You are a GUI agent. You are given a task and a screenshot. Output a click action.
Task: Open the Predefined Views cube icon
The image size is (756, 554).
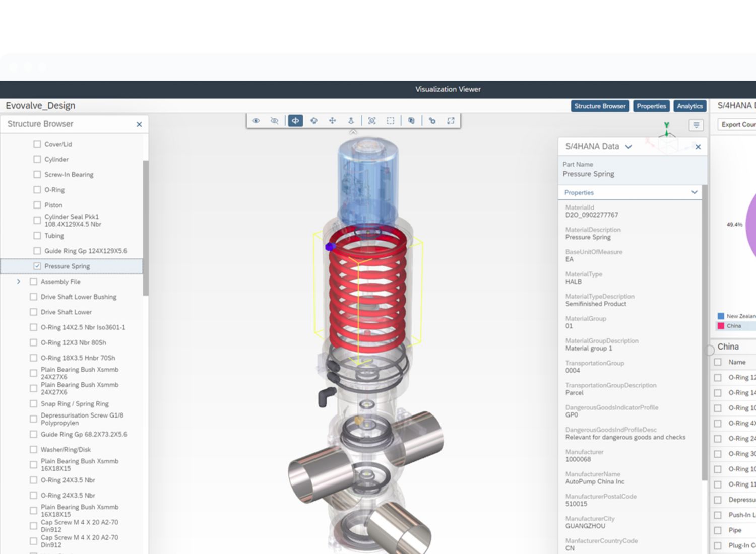[411, 121]
